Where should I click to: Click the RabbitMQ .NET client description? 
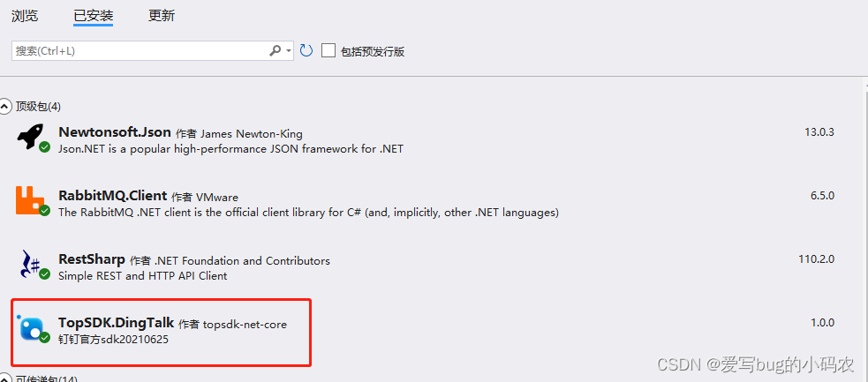[308, 213]
